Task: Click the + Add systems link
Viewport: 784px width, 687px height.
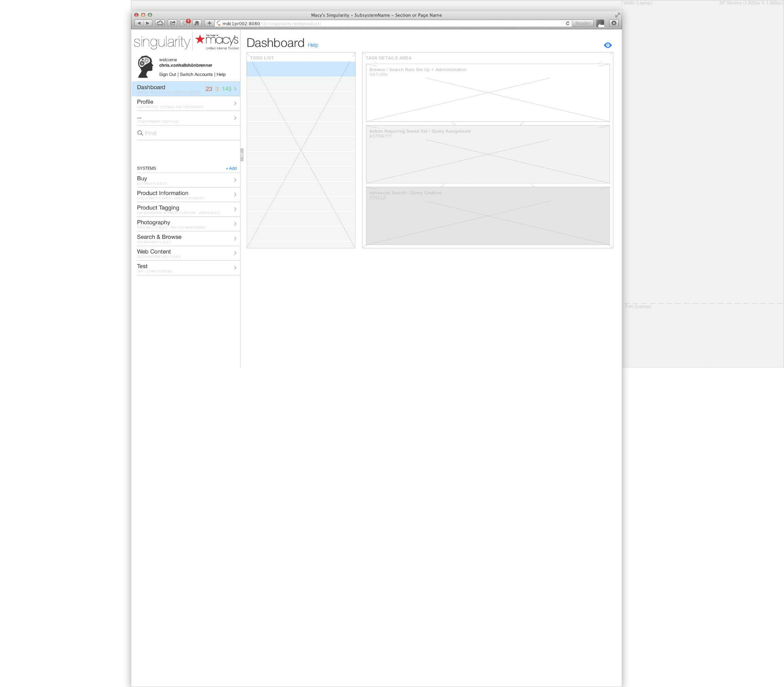Action: [x=231, y=168]
